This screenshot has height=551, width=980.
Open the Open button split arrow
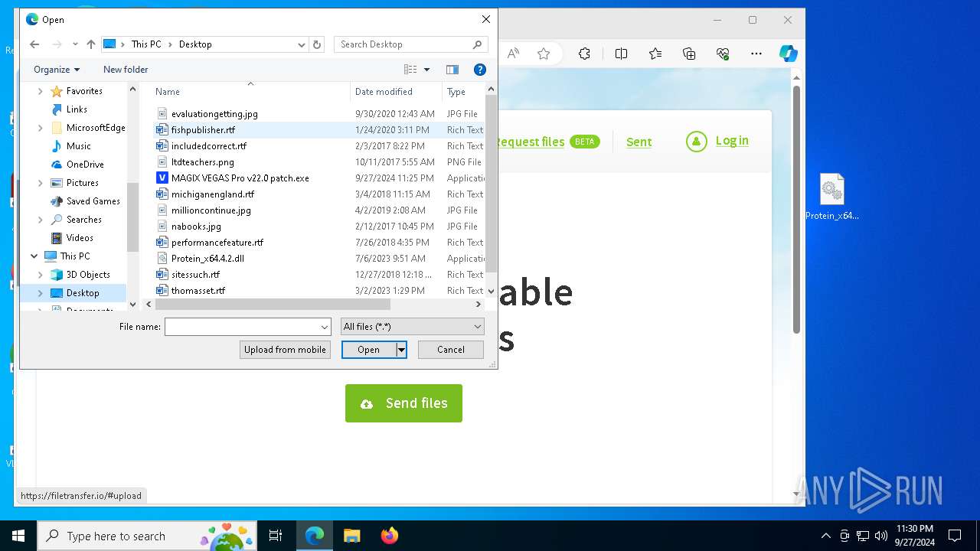[401, 350]
